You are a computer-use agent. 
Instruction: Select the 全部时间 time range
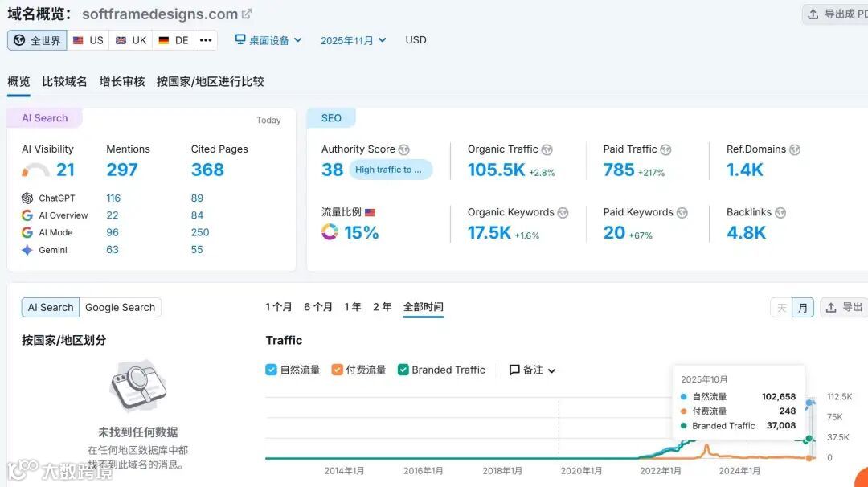coord(423,307)
